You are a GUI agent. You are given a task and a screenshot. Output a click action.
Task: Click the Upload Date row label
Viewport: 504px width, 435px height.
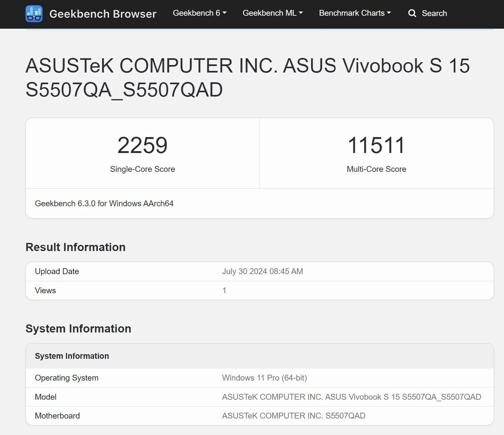(x=57, y=271)
